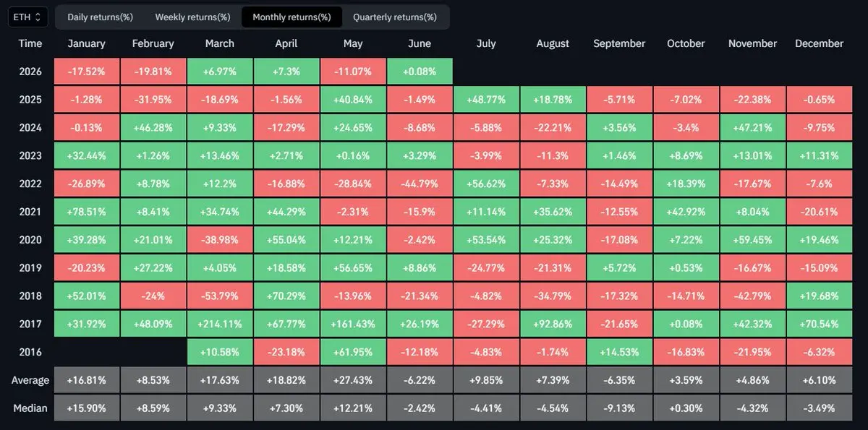The height and width of the screenshot is (430, 868).
Task: Open the ETH coin selector dropdown
Action: click(28, 16)
